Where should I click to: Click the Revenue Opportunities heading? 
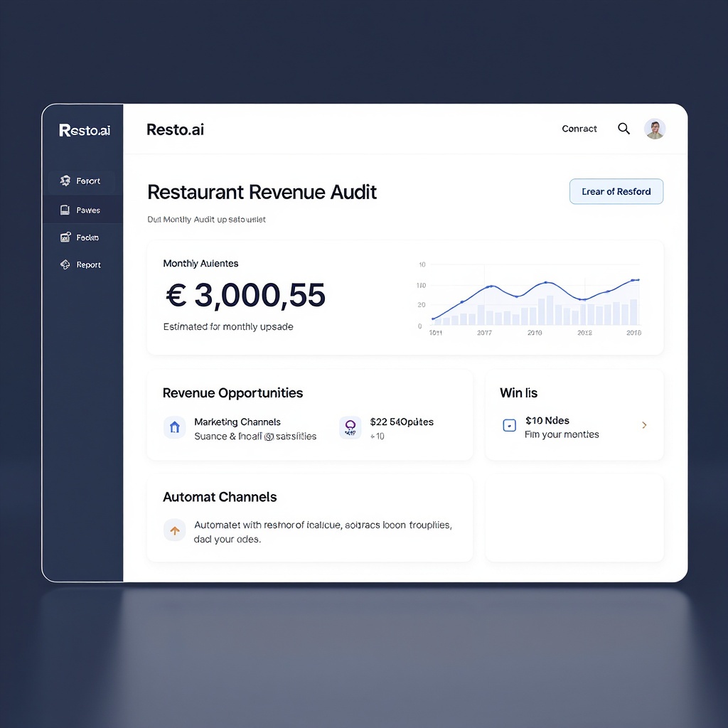(x=232, y=393)
